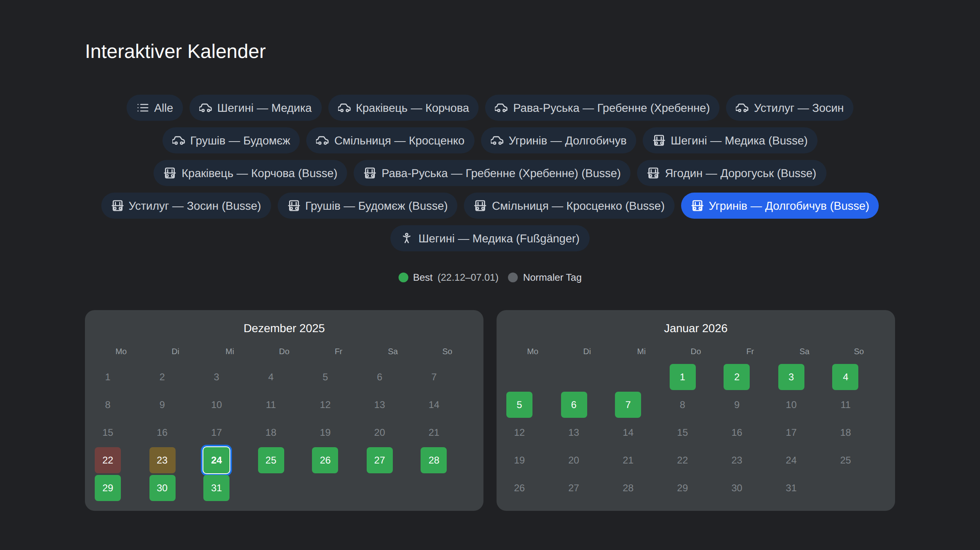Choose the Смільниця — Кросценко (Busse) filter
980x550 pixels.
(x=569, y=206)
